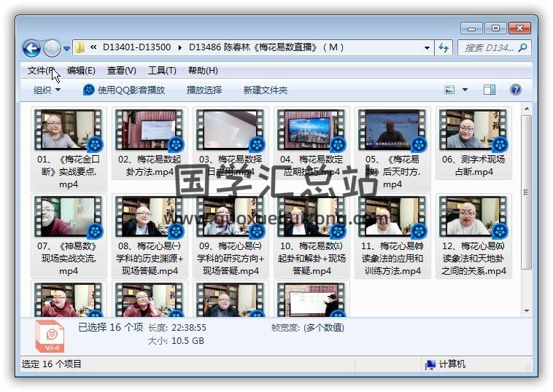Click 使用QQ影音播放 button

tap(124, 90)
